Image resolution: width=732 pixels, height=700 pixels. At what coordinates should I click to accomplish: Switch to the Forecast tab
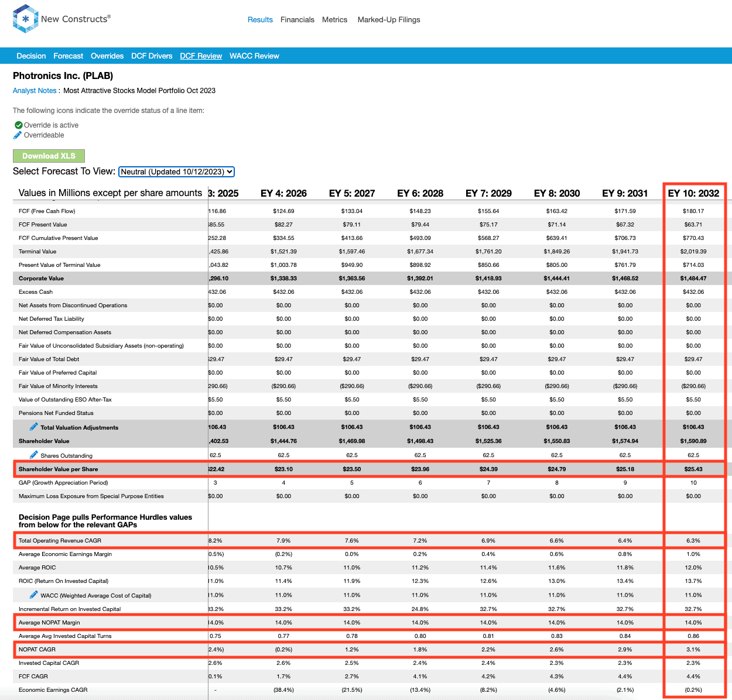coord(68,56)
